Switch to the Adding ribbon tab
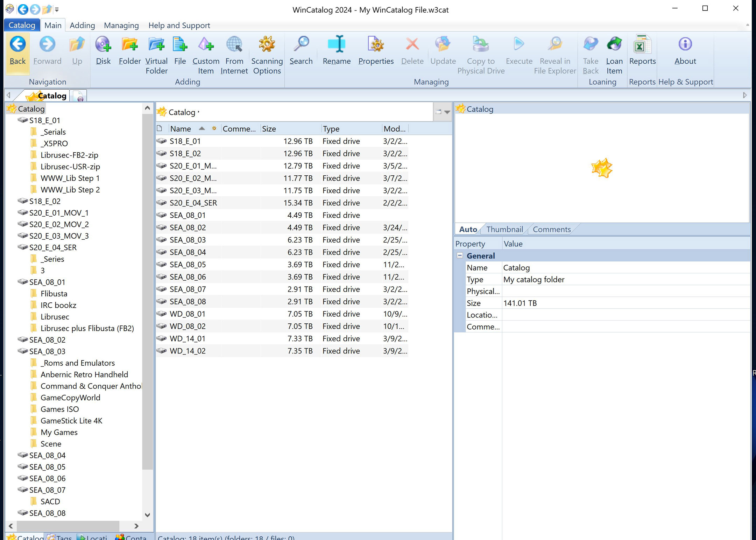 click(x=82, y=25)
